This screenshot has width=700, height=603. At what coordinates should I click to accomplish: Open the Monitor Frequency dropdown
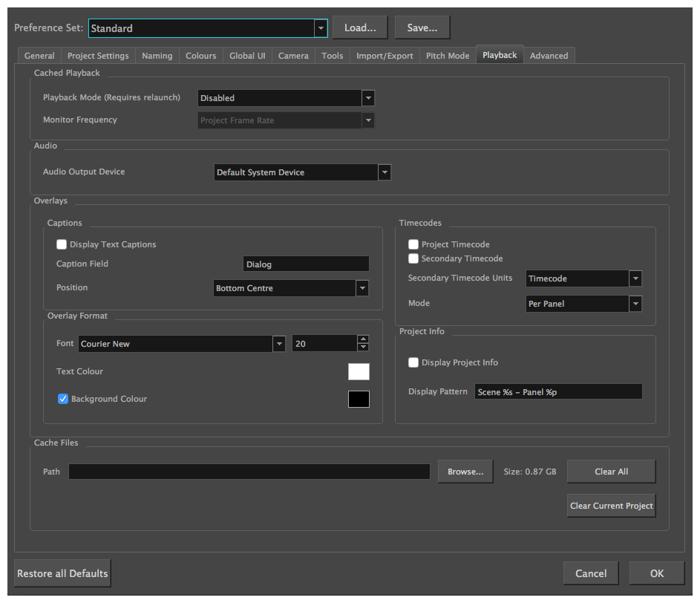286,120
